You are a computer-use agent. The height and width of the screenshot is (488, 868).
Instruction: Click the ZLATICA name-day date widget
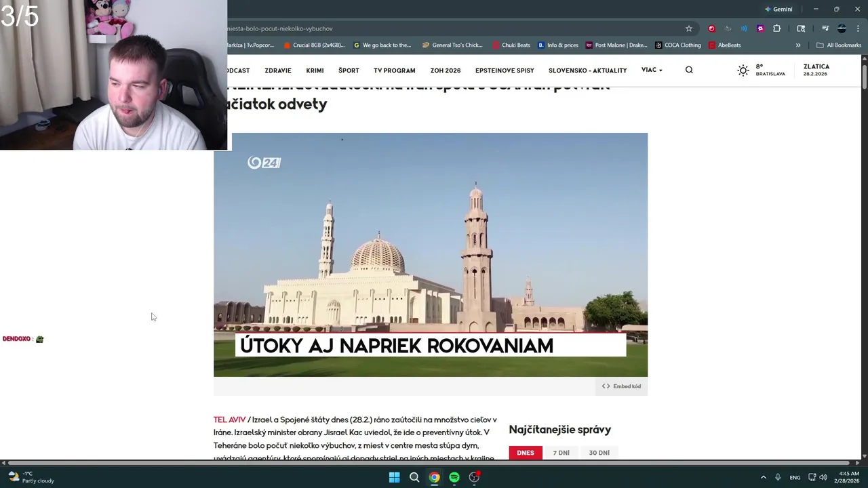pos(816,70)
